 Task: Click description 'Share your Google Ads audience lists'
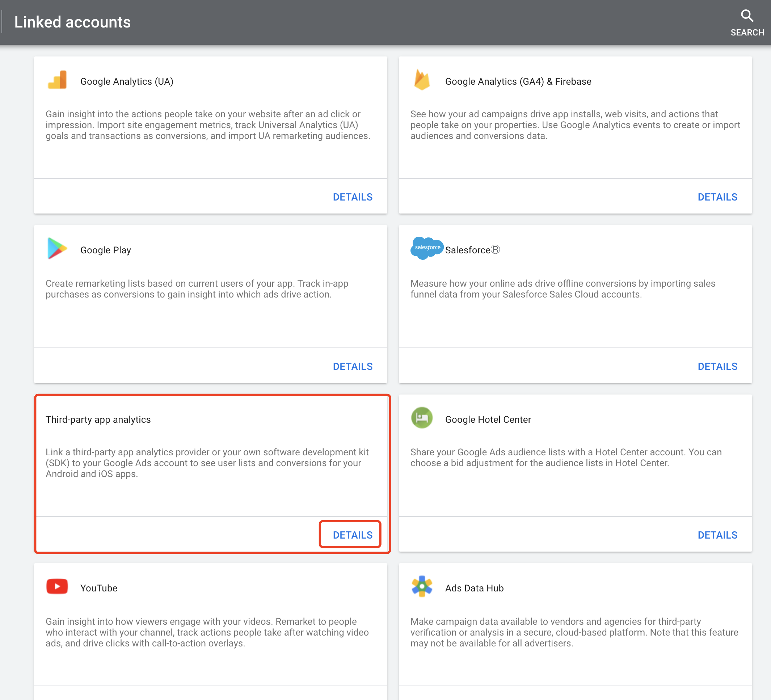[x=566, y=457]
